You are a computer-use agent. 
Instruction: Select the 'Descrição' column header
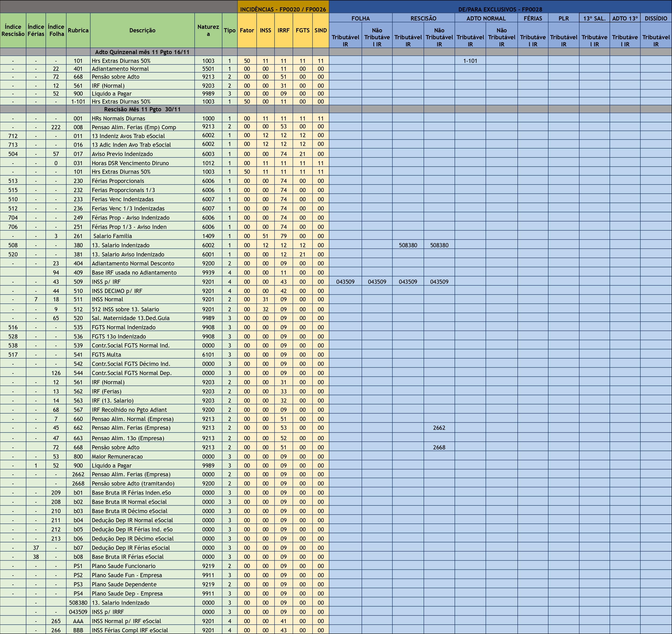(x=142, y=30)
